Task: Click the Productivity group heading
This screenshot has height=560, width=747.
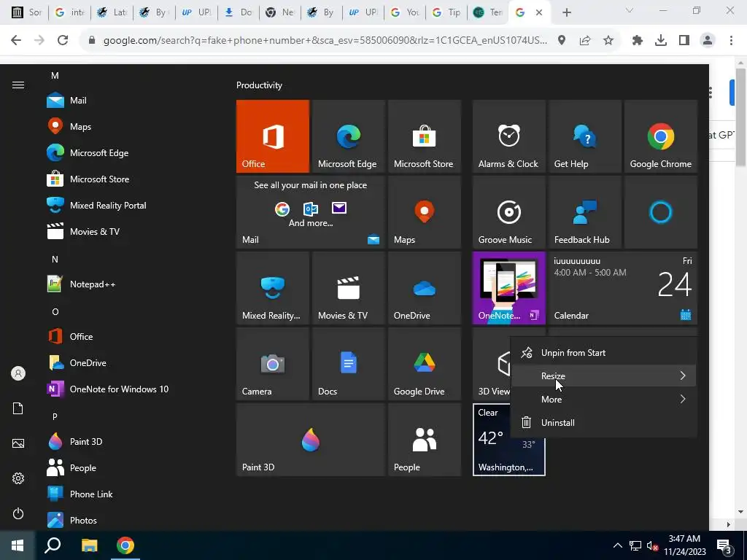Action: point(259,85)
